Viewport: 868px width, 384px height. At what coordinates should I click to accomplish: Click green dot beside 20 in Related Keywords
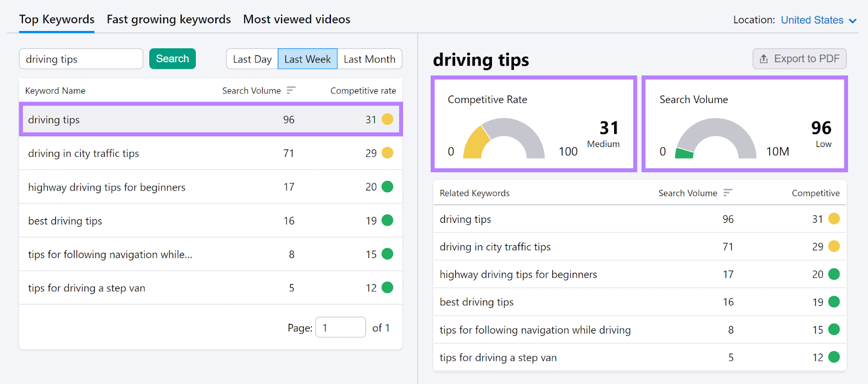834,274
